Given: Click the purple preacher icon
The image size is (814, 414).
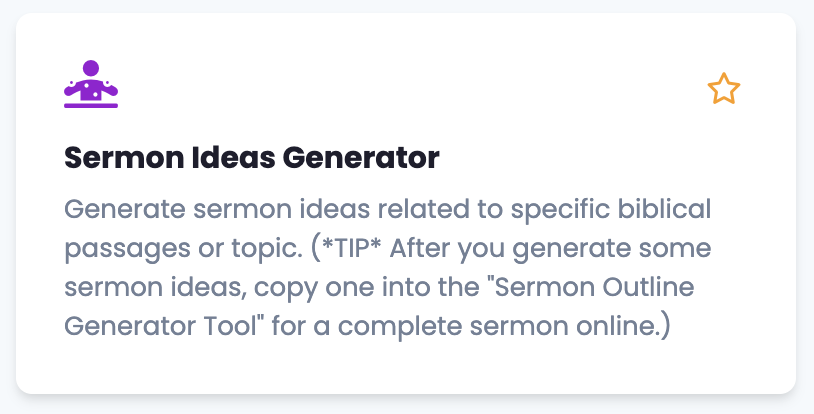Looking at the screenshot, I should click(91, 84).
